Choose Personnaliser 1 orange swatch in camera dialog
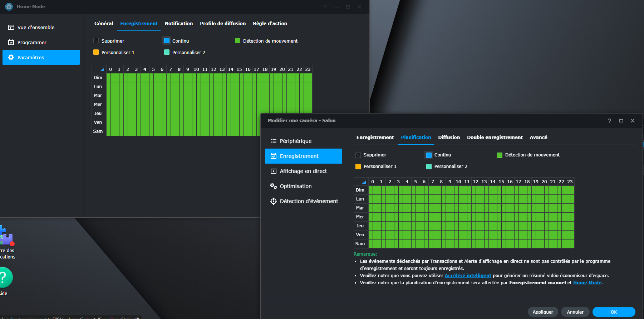Viewport: 644px width, 319px height. (x=358, y=166)
